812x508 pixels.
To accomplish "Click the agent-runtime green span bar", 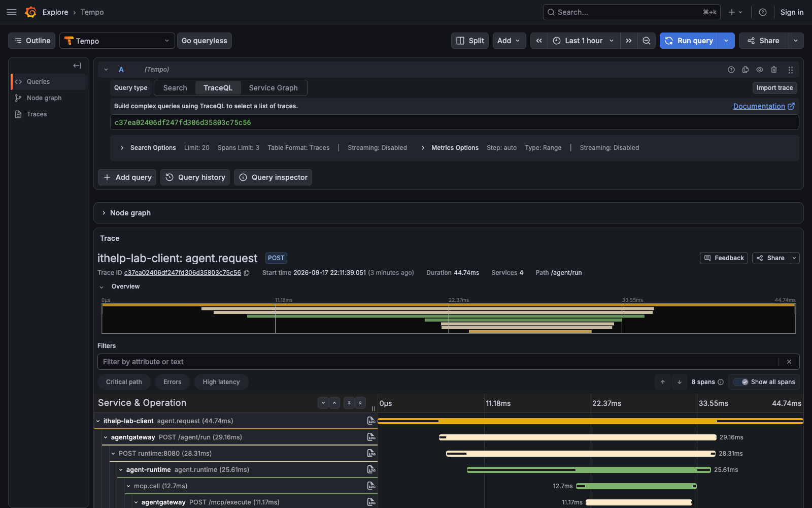I will pyautogui.click(x=589, y=470).
